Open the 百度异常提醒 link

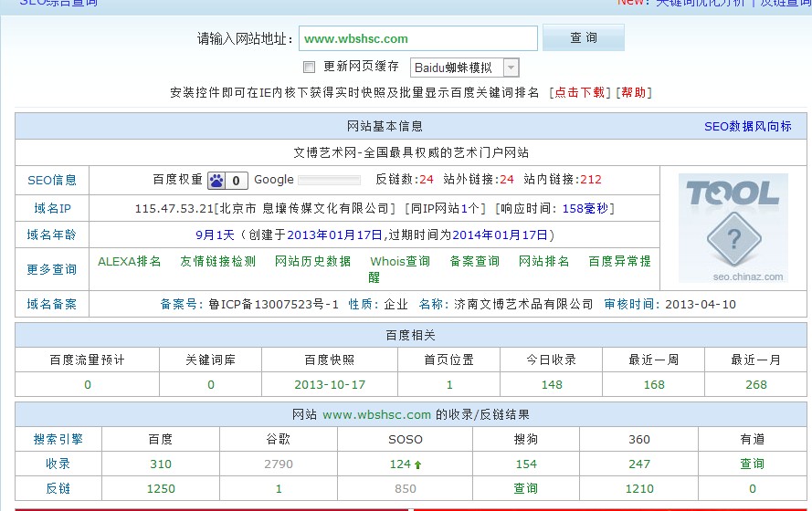point(619,261)
